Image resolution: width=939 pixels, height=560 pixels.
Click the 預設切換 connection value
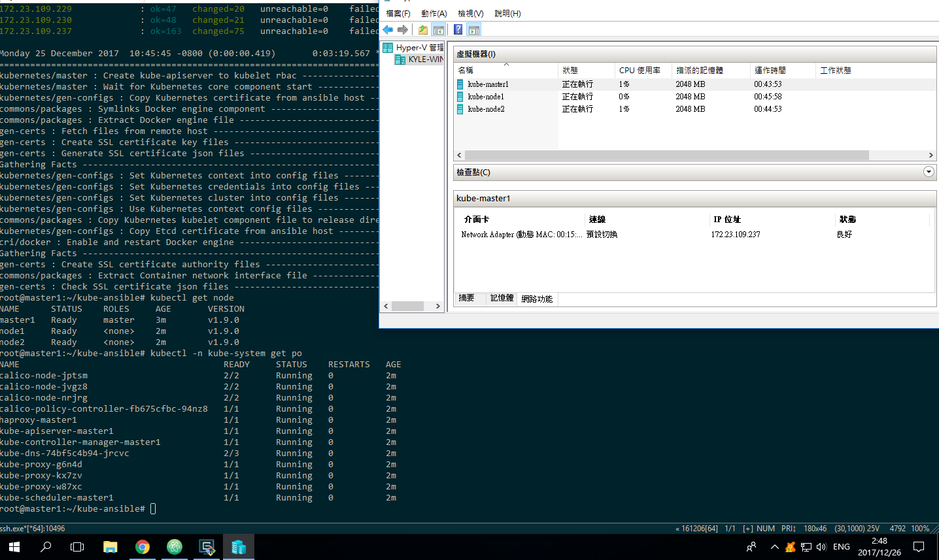602,235
